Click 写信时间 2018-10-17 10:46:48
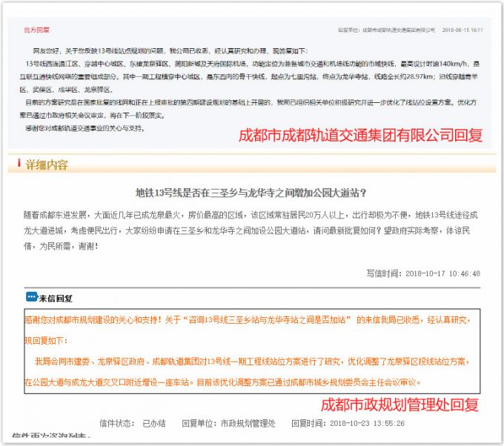504x446 pixels. point(423,273)
